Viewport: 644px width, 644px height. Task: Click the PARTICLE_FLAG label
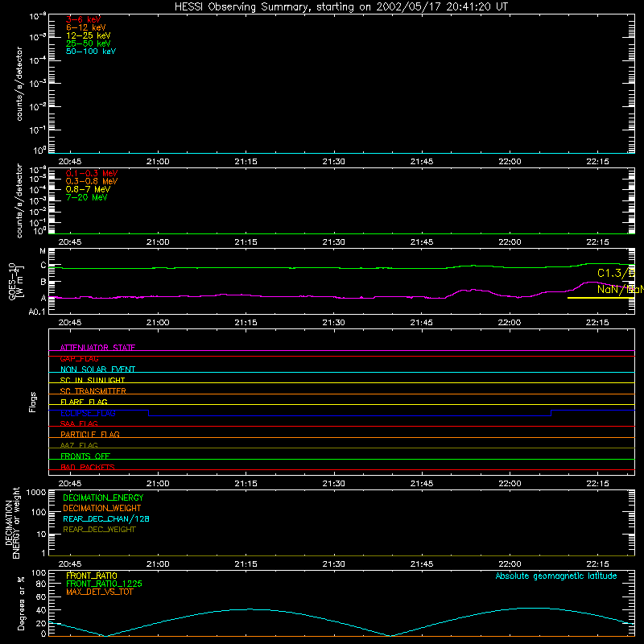tap(90, 434)
